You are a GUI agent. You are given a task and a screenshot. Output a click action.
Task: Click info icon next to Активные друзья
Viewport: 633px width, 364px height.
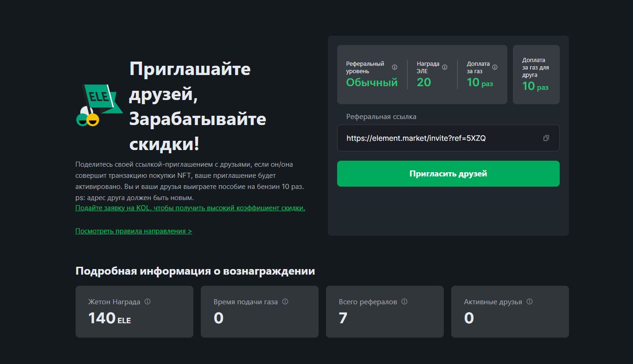pyautogui.click(x=530, y=301)
